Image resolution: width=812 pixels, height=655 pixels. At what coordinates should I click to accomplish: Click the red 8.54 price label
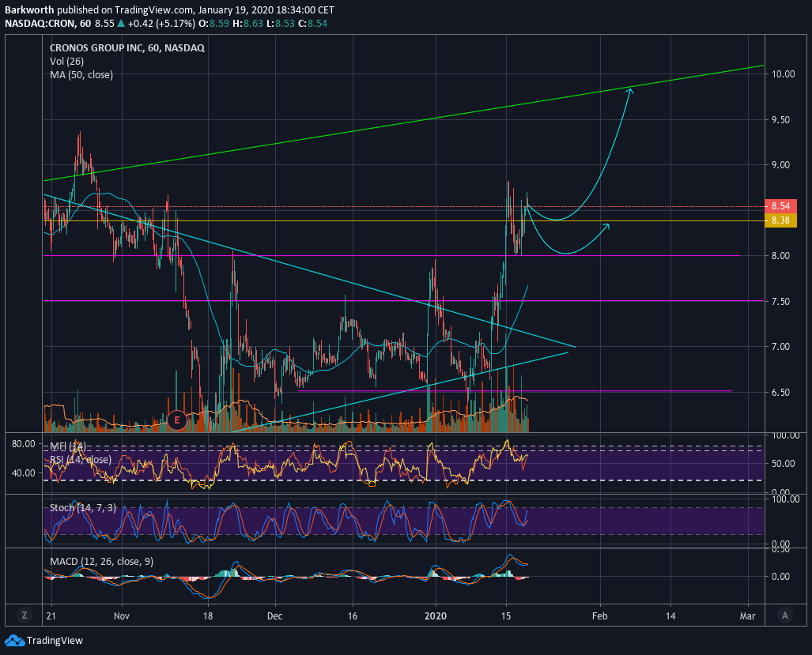(x=780, y=206)
